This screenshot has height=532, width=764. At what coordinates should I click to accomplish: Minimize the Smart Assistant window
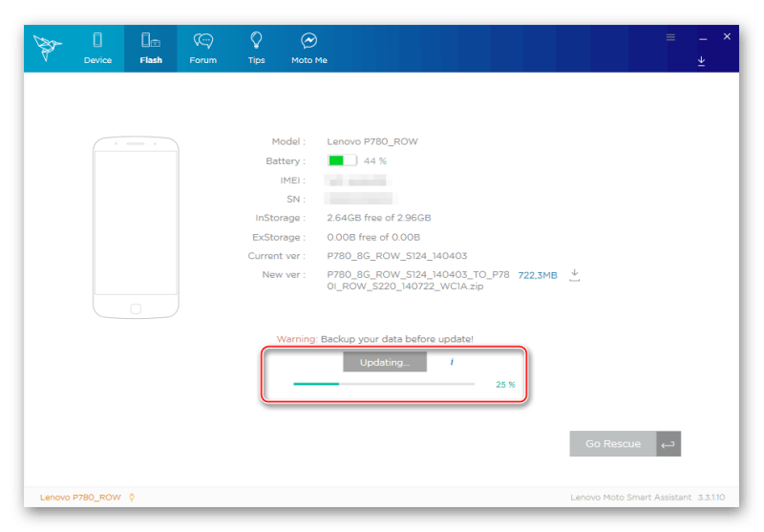coord(703,38)
